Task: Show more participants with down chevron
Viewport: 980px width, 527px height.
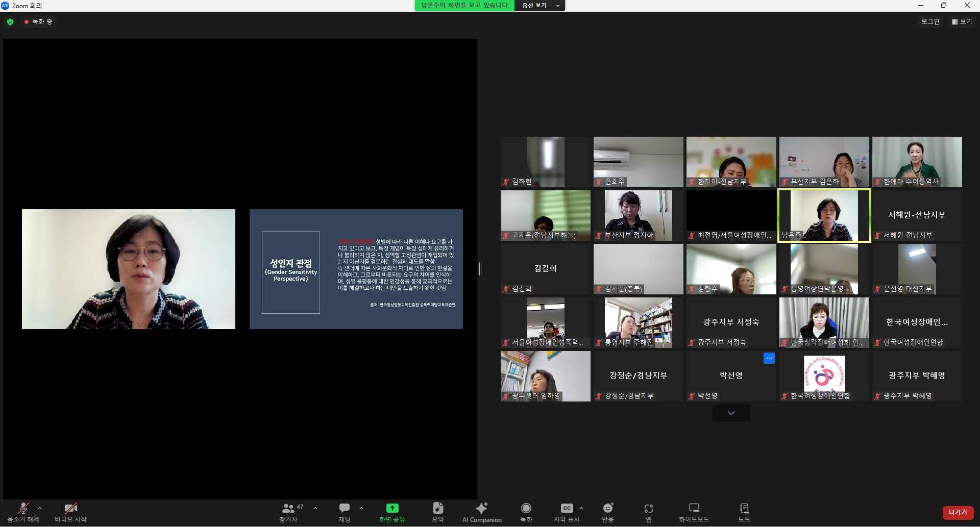Action: click(x=731, y=413)
